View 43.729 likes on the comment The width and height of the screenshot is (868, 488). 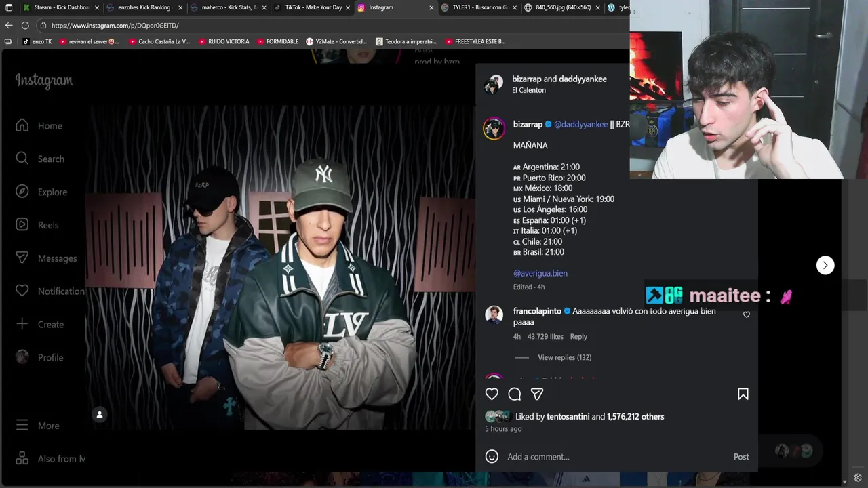[546, 336]
